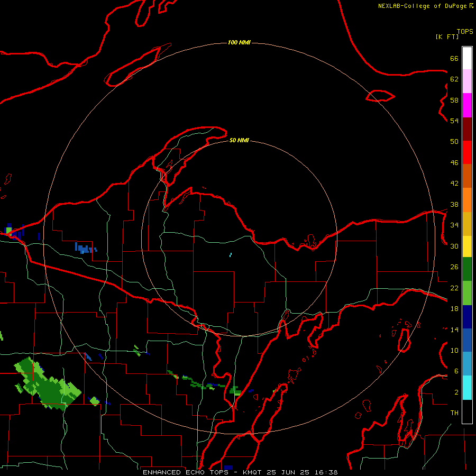The width and height of the screenshot is (476, 476).
Task: Click the tiny cyan echo near the radar center
Action: pyautogui.click(x=231, y=255)
